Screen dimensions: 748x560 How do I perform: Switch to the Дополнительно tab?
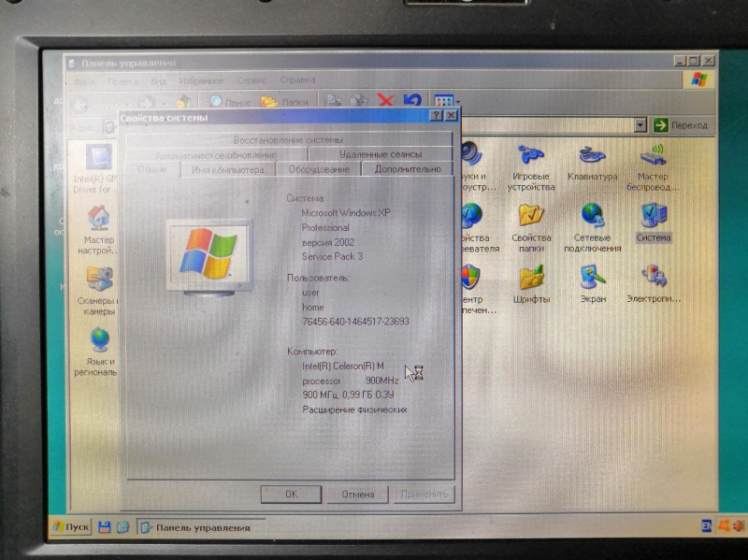click(x=408, y=169)
